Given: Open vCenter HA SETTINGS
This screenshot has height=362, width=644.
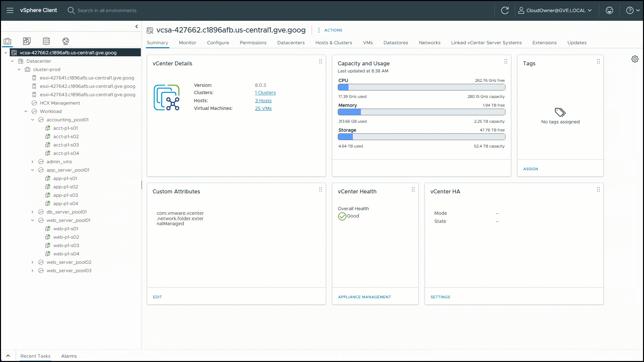Looking at the screenshot, I should click(x=440, y=297).
